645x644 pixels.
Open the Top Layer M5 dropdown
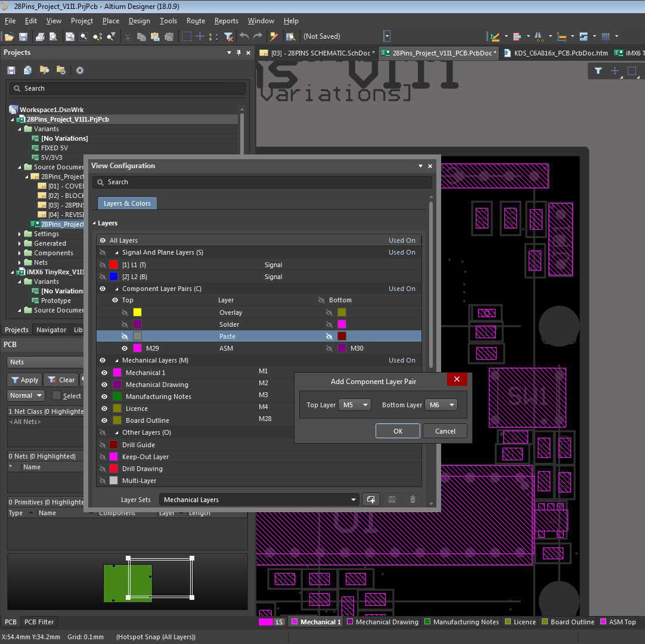pos(355,405)
